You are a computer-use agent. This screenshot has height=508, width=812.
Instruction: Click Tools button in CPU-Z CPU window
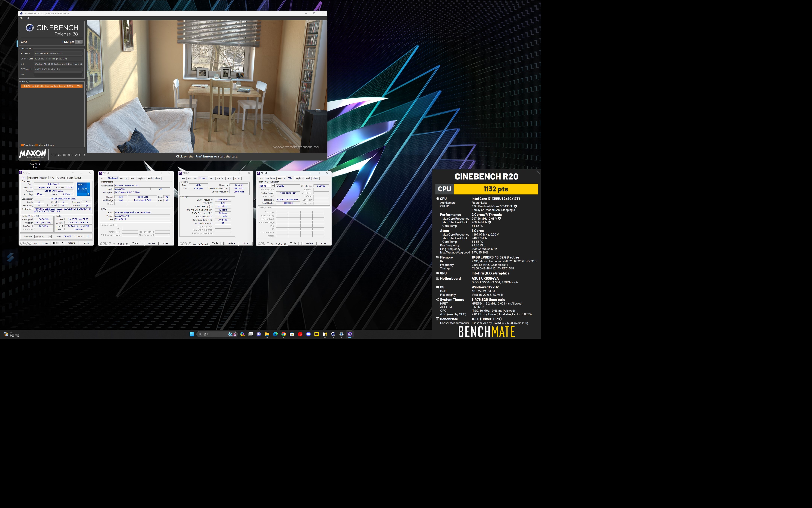tap(56, 243)
